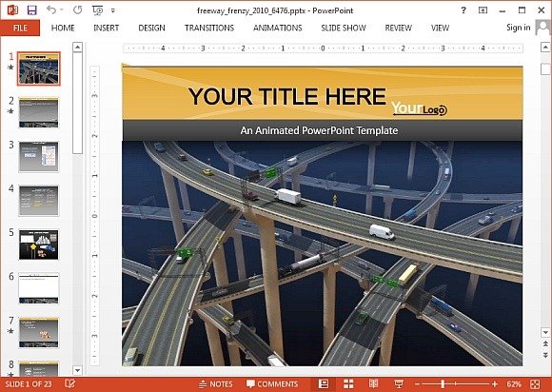Open the Undo history dropdown arrow
552x392 pixels.
[x=62, y=10]
